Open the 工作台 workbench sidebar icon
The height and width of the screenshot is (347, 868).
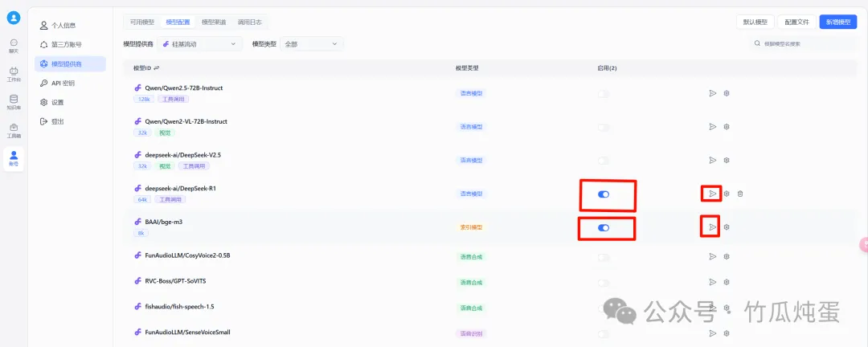point(14,75)
